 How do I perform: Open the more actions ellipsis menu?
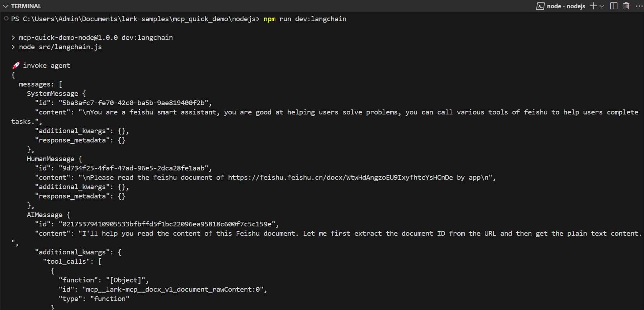tap(639, 6)
